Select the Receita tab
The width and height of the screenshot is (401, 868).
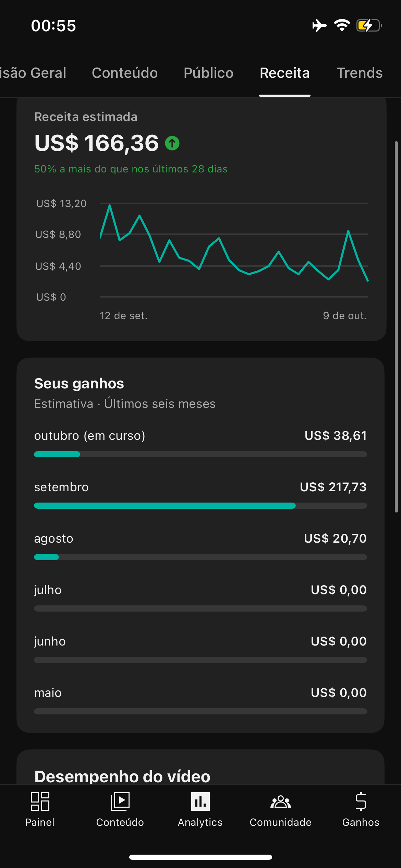[x=284, y=73]
